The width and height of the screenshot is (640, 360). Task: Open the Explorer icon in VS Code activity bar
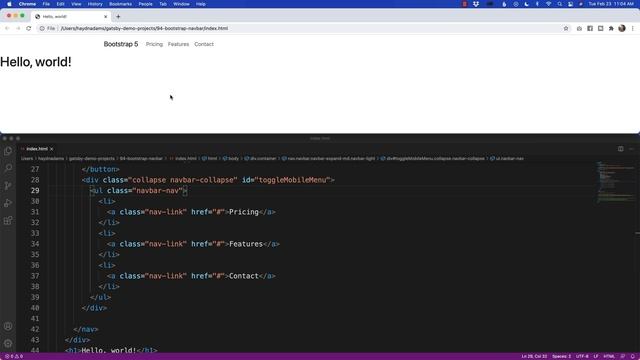[x=8, y=151]
